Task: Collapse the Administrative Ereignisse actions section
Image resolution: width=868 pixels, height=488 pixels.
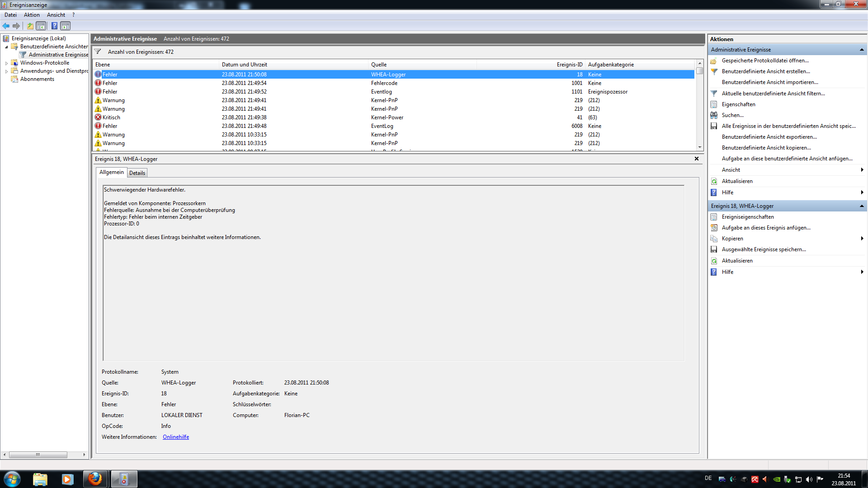Action: pos(861,50)
